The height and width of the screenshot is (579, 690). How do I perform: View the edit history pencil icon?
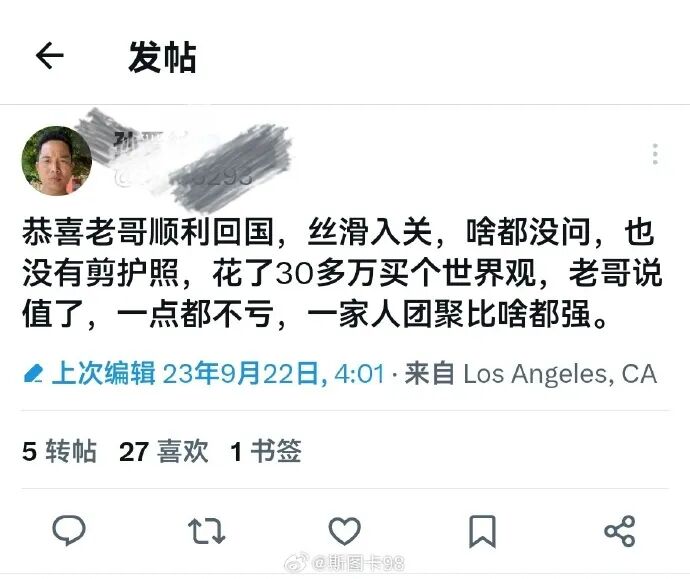(33, 374)
